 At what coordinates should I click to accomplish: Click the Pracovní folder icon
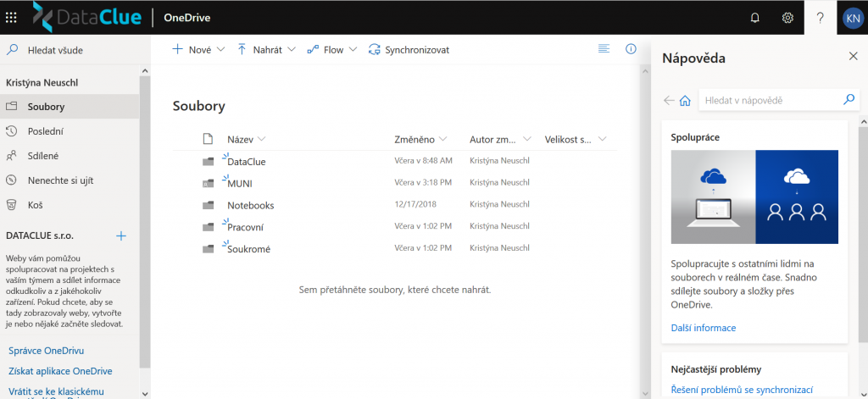click(x=208, y=227)
